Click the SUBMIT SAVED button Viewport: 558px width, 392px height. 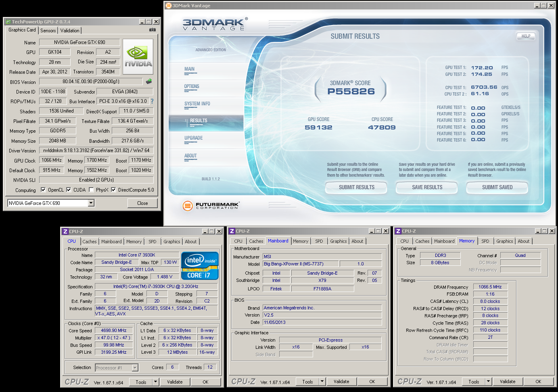click(497, 188)
